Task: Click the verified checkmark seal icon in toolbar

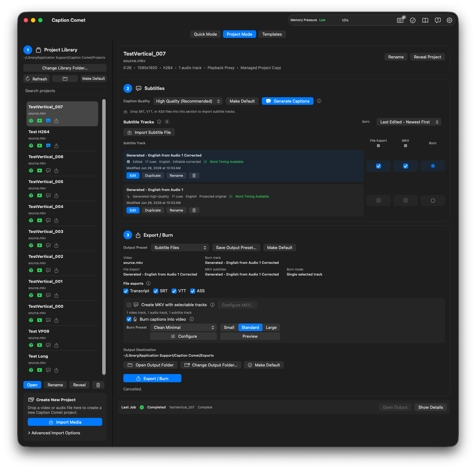Action: (413, 20)
